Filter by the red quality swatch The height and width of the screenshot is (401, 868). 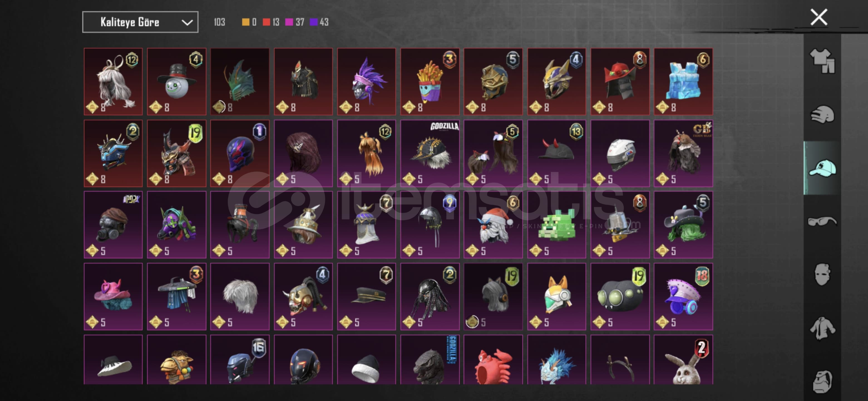(266, 22)
